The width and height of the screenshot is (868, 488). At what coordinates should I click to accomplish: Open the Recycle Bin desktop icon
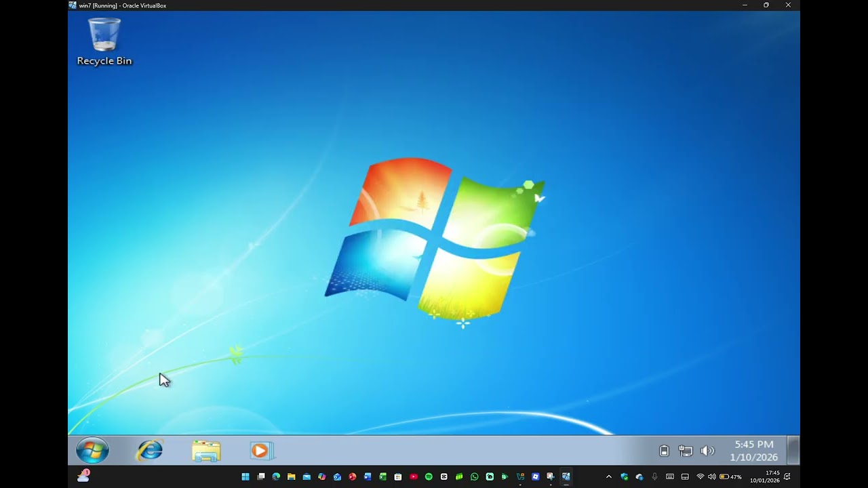pyautogui.click(x=104, y=42)
